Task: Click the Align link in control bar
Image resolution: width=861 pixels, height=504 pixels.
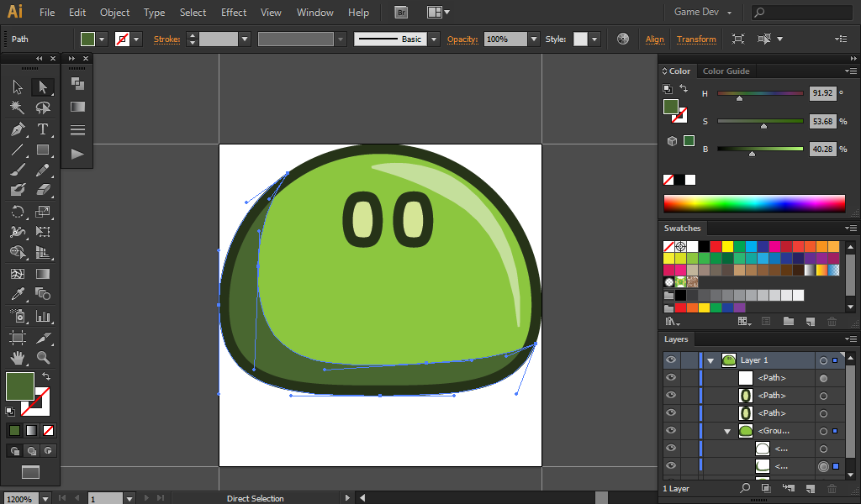Action: click(x=654, y=39)
